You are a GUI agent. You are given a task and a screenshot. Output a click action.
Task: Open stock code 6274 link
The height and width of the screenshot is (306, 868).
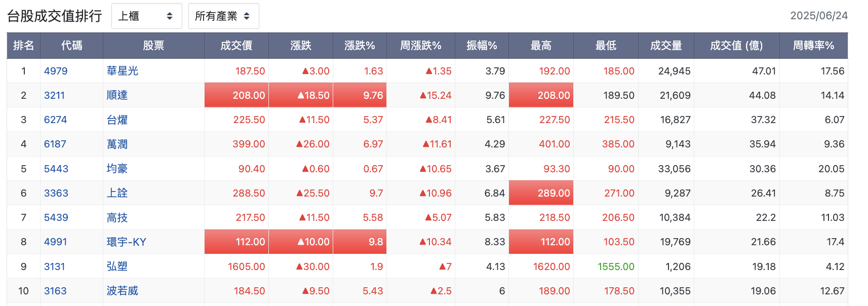pos(55,120)
